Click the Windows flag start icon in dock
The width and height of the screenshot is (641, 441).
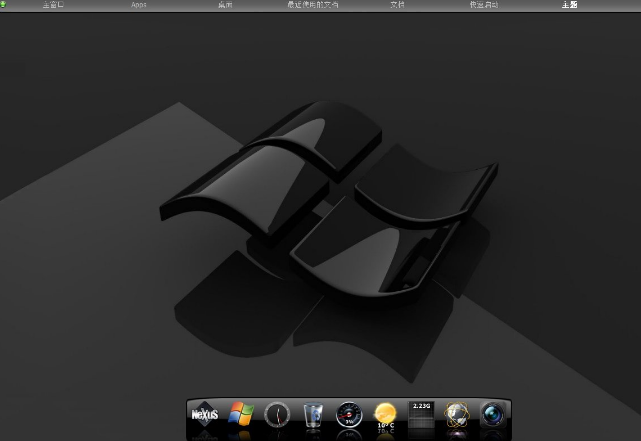pos(241,414)
